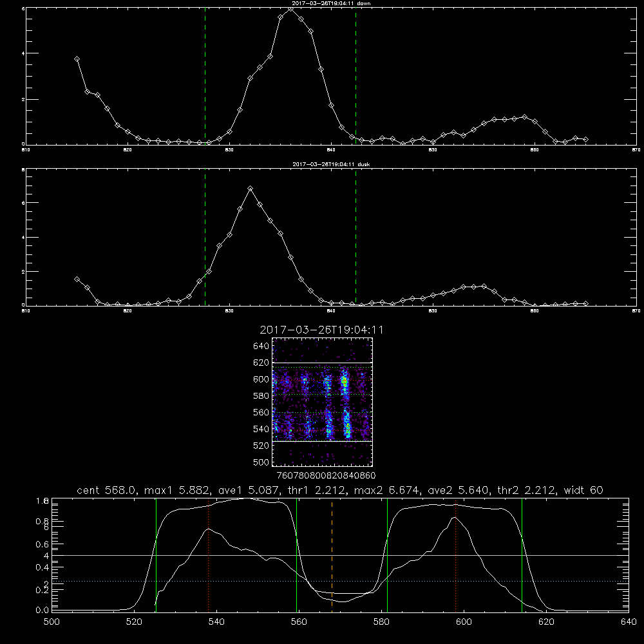Select the secondary bump peak in dawn plot

point(524,117)
